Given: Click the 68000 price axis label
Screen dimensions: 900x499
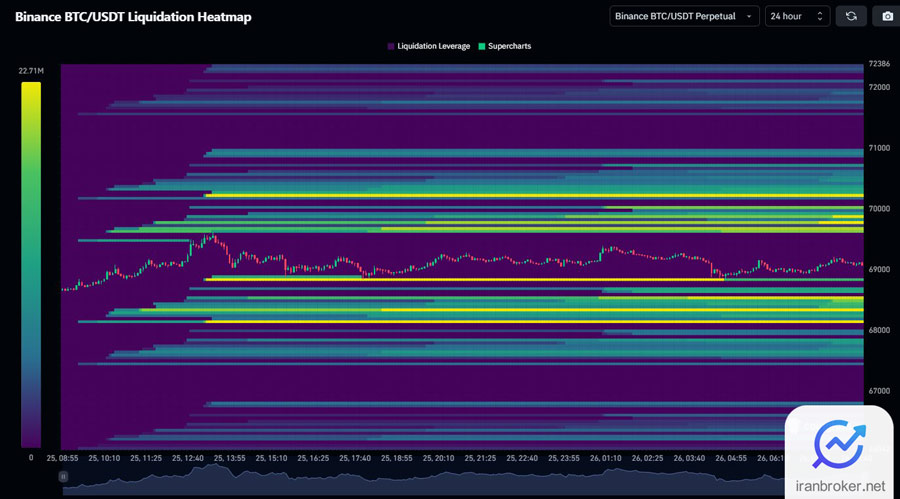Looking at the screenshot, I should click(x=879, y=330).
